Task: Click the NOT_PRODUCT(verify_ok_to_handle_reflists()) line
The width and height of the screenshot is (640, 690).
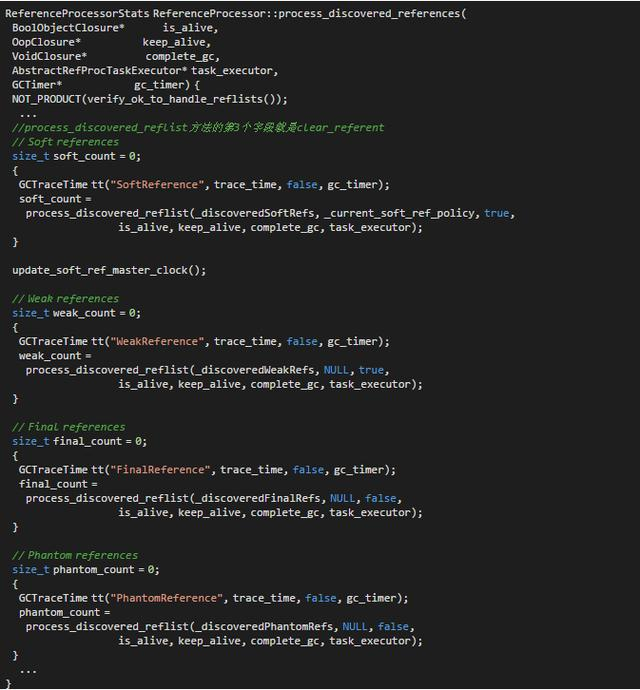Action: [150, 99]
